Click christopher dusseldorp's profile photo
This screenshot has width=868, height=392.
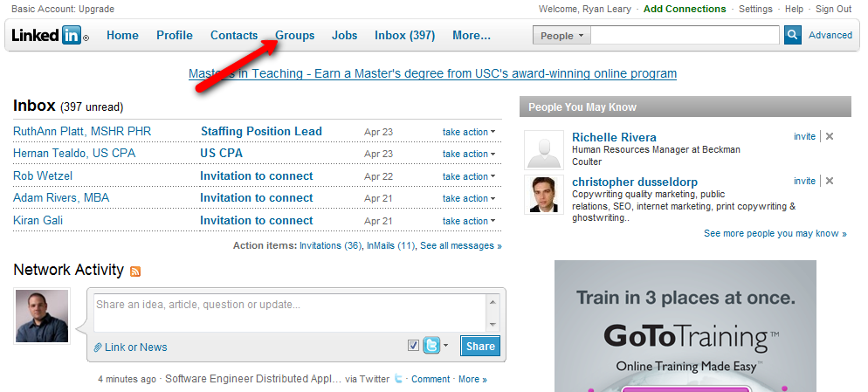(544, 195)
